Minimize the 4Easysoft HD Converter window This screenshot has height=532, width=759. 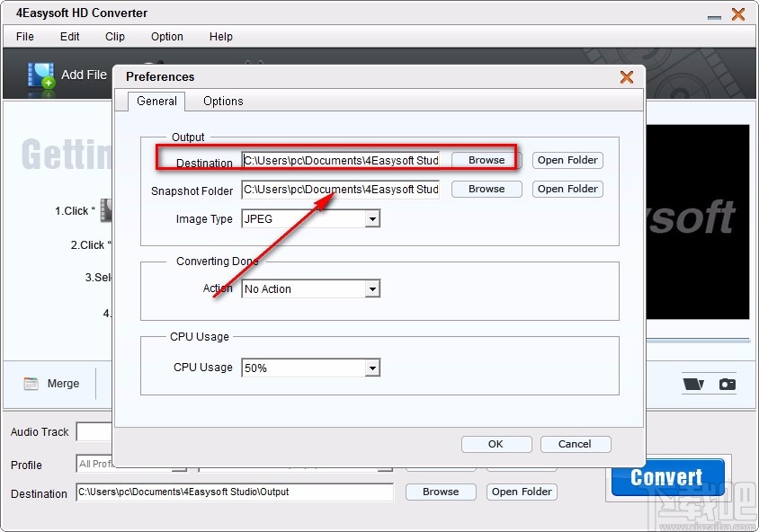(714, 17)
